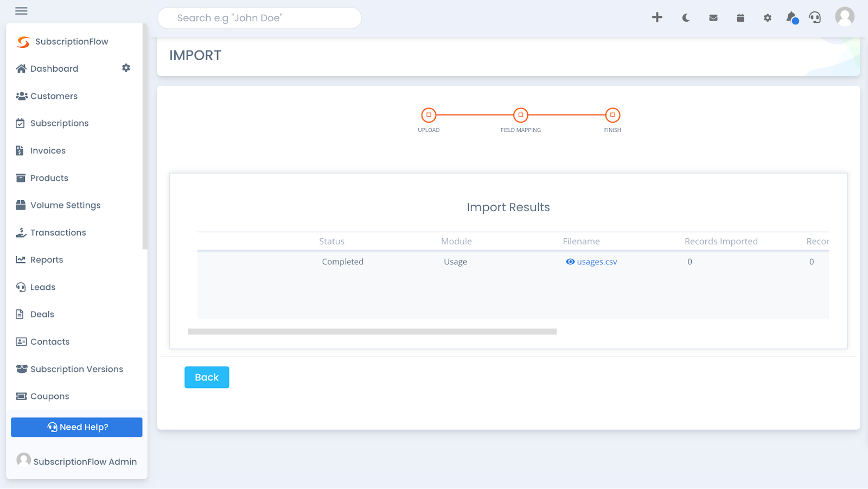
Task: Open the usages.csv file link
Action: [597, 262]
